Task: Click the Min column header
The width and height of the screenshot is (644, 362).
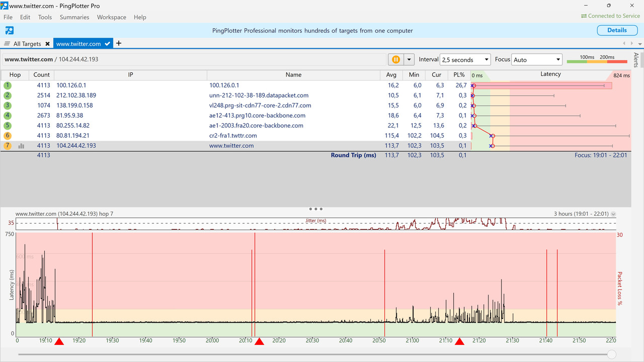Action: click(414, 74)
